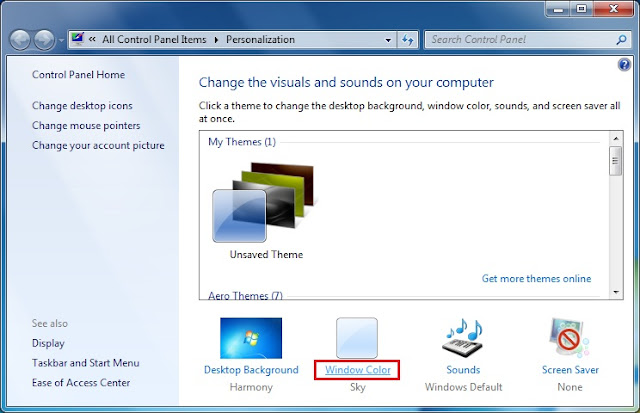This screenshot has height=413, width=640.
Task: Open Change your account picture link
Action: coord(98,145)
